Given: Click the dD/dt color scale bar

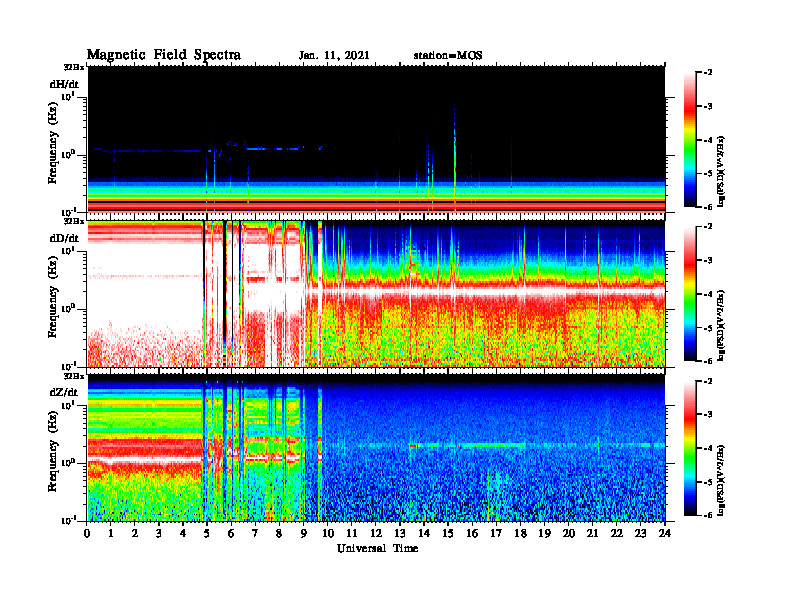Looking at the screenshot, I should [689, 293].
